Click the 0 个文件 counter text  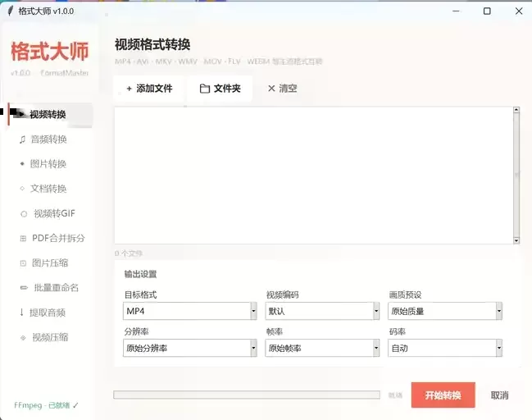point(128,253)
